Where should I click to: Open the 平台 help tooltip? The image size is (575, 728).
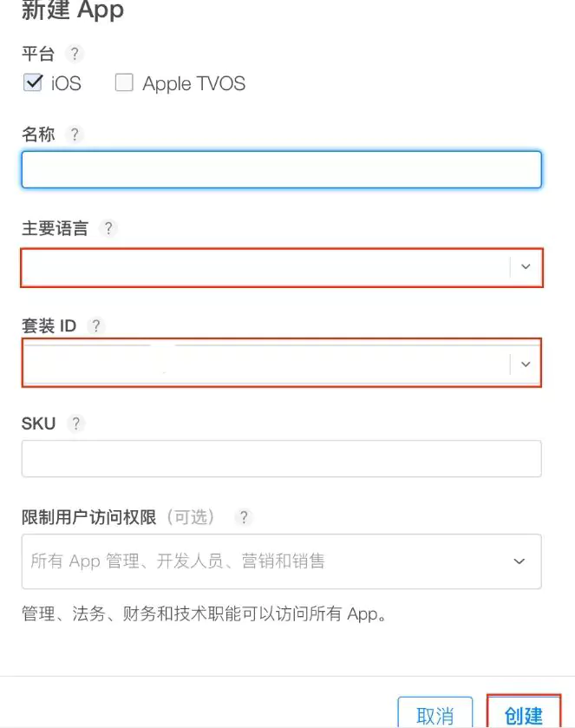pos(75,54)
